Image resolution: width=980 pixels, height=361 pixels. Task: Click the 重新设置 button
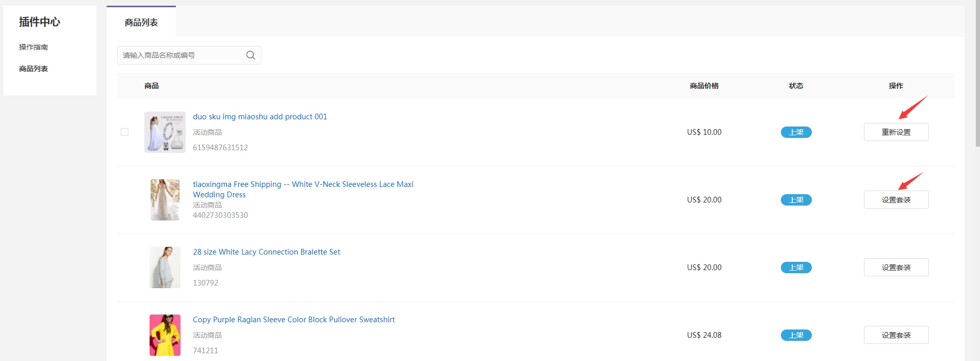[896, 132]
